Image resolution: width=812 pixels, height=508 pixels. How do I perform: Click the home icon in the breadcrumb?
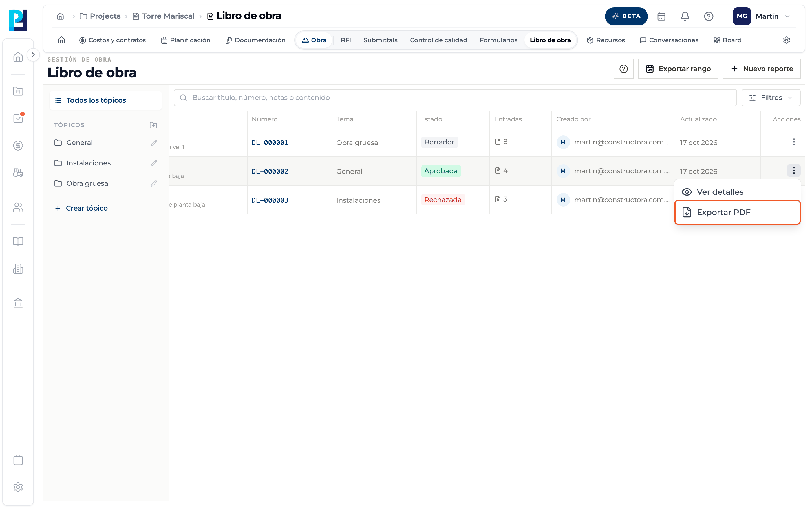click(60, 16)
